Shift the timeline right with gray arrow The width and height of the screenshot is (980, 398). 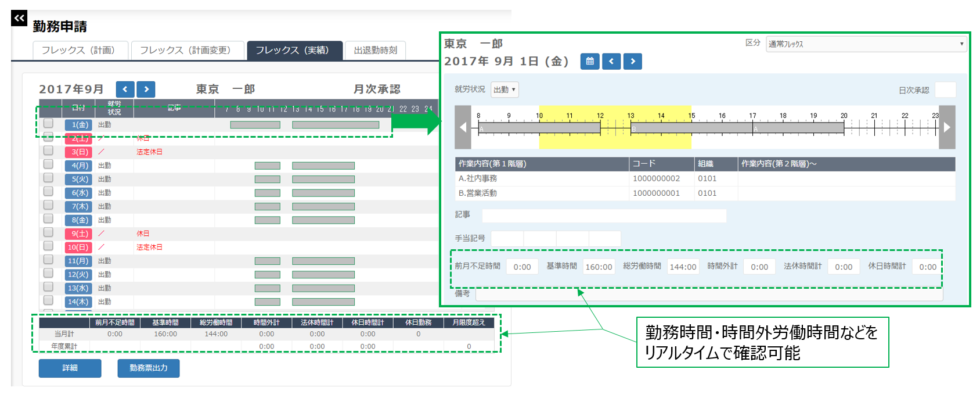[947, 127]
